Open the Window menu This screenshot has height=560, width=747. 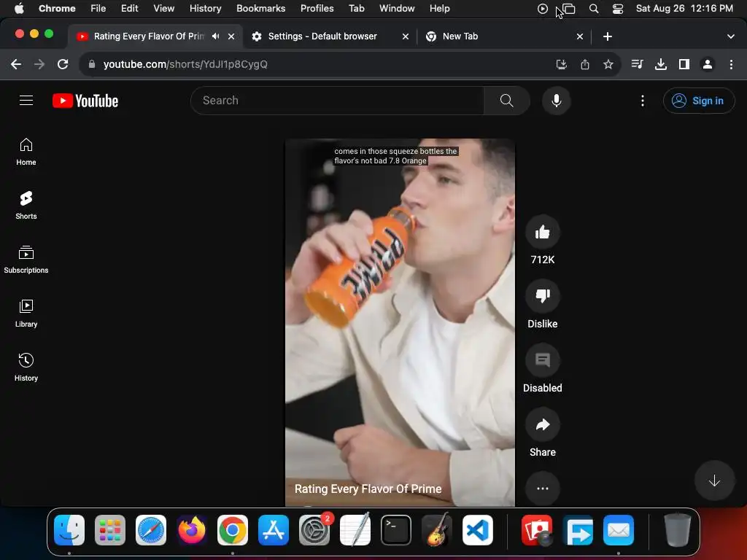(397, 9)
